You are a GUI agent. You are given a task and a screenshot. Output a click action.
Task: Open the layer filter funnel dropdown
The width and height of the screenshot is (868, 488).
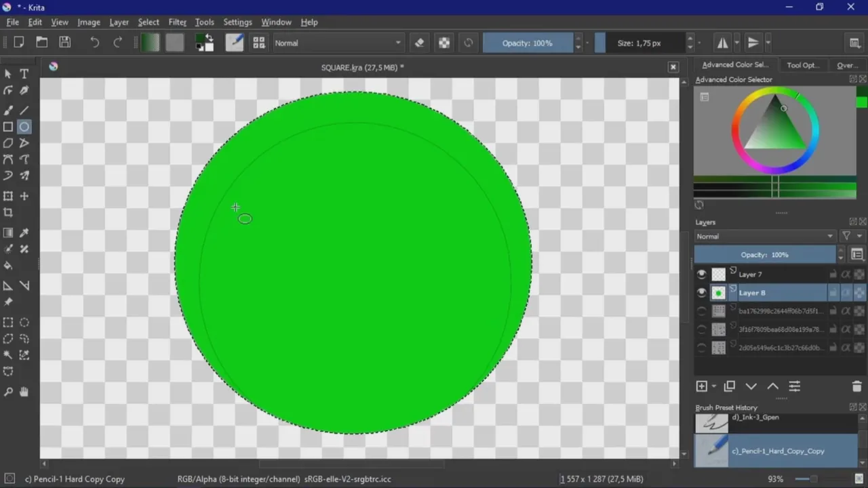[x=851, y=236]
